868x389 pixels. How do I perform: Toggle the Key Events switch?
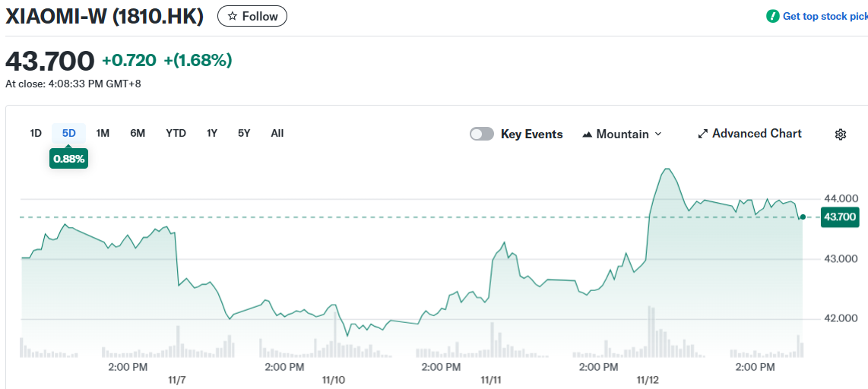pyautogui.click(x=482, y=134)
